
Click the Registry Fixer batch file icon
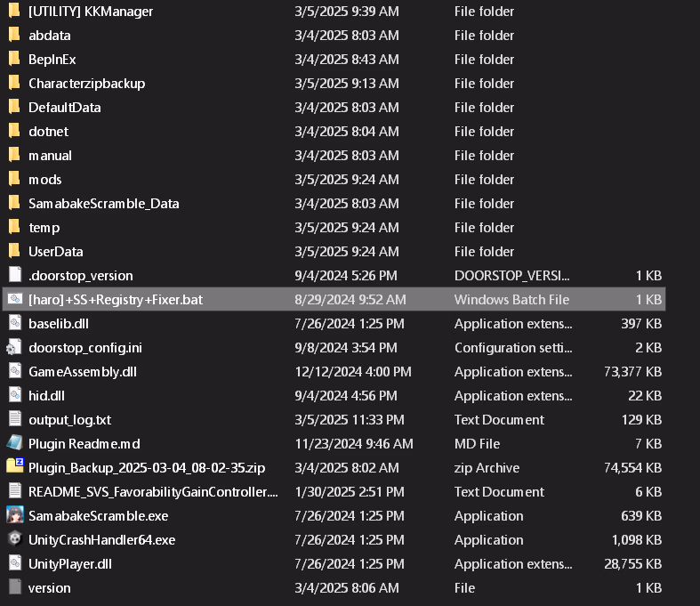[14, 299]
